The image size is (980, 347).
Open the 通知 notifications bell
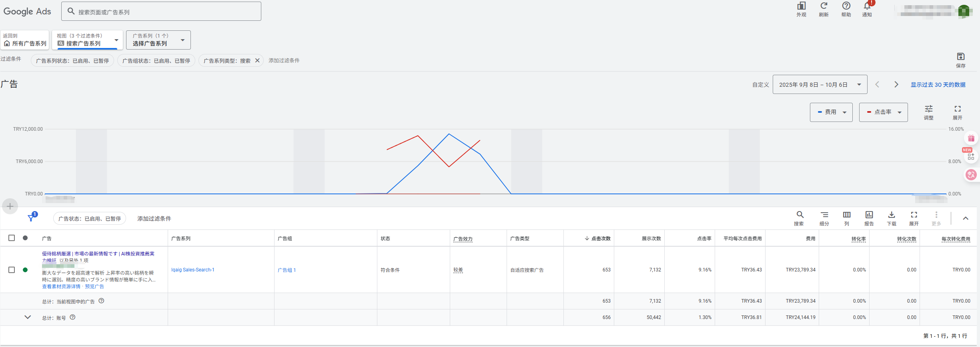tap(867, 6)
